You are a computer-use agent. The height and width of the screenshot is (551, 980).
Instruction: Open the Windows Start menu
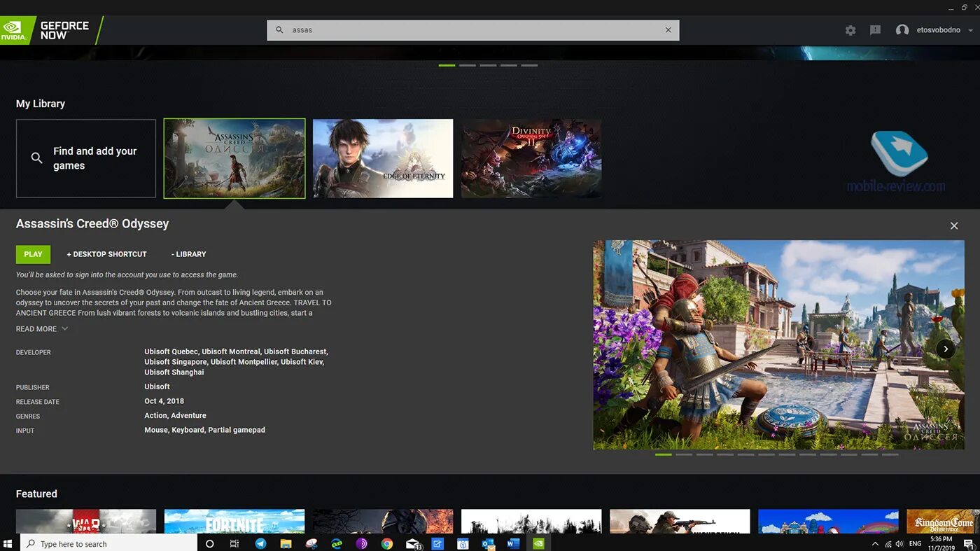pos(8,543)
